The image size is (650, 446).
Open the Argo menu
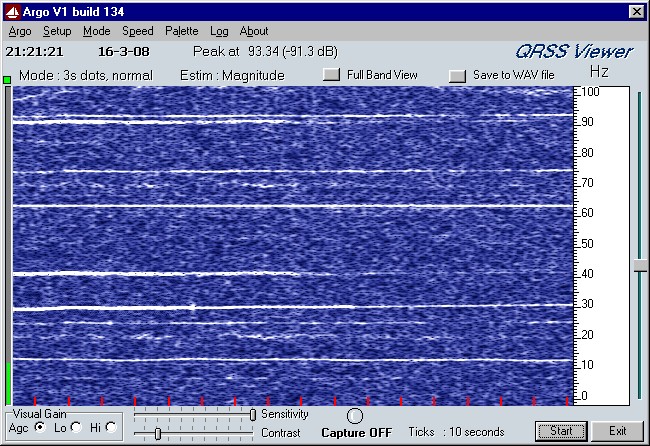pyautogui.click(x=20, y=31)
